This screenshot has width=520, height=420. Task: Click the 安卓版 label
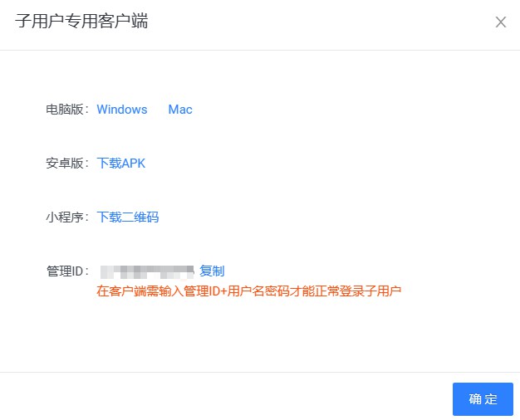point(67,164)
